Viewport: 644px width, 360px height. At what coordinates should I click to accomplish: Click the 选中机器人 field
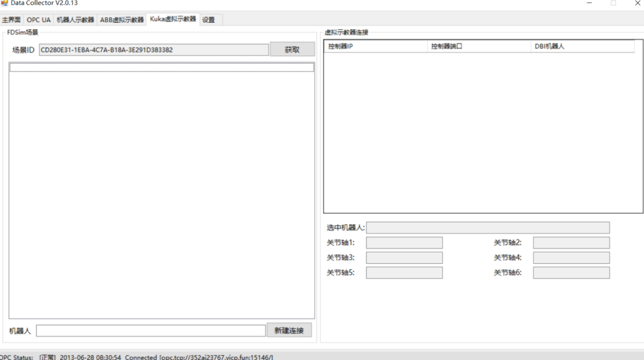click(487, 228)
